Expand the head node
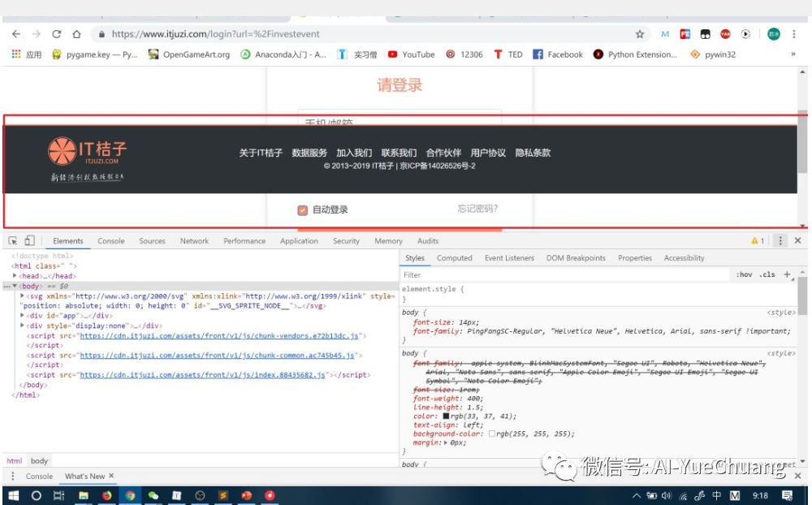The width and height of the screenshot is (812, 505). point(15,275)
